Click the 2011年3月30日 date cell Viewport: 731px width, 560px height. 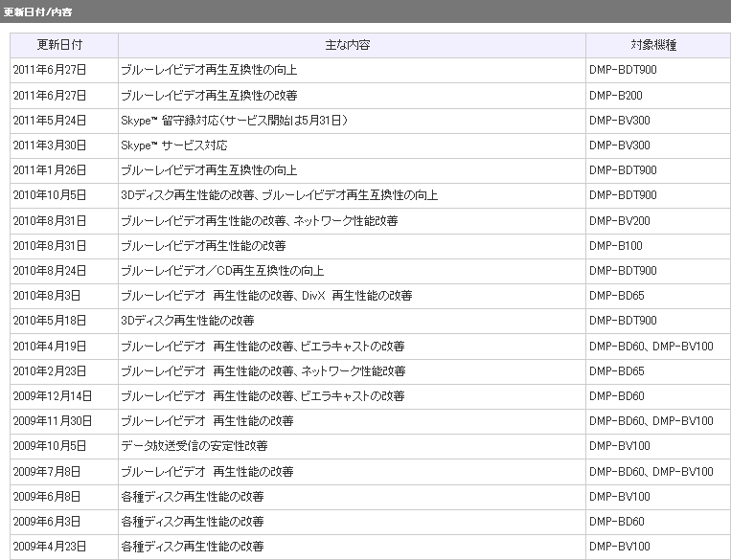(x=64, y=146)
